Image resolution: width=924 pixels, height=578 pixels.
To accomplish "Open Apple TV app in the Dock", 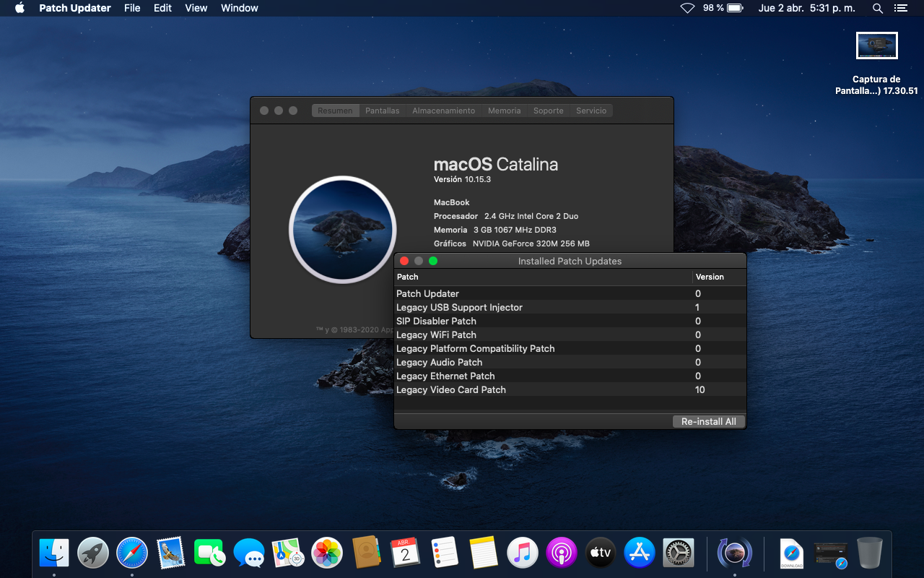I will point(601,553).
